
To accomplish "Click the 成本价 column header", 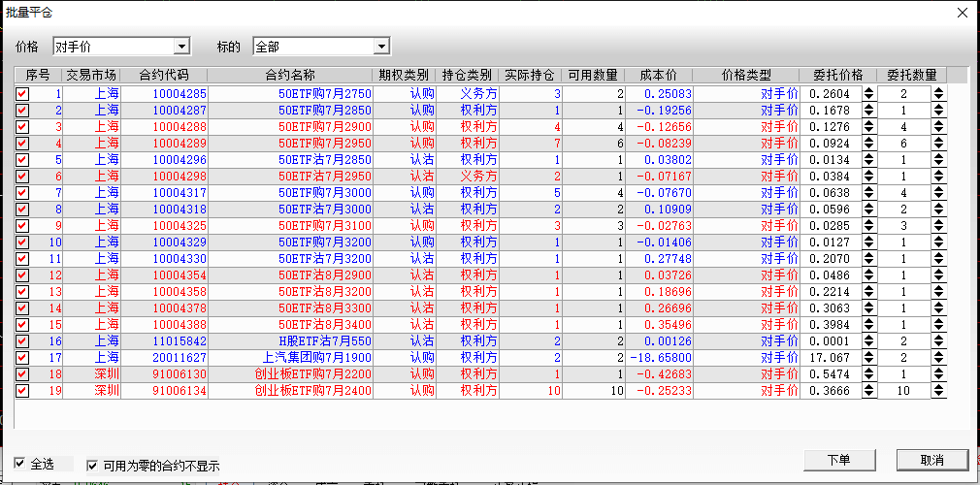I will (x=659, y=75).
